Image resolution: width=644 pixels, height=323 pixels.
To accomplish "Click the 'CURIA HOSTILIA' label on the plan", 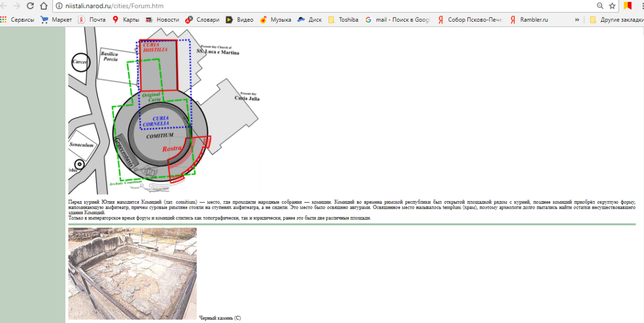I will click(156, 48).
